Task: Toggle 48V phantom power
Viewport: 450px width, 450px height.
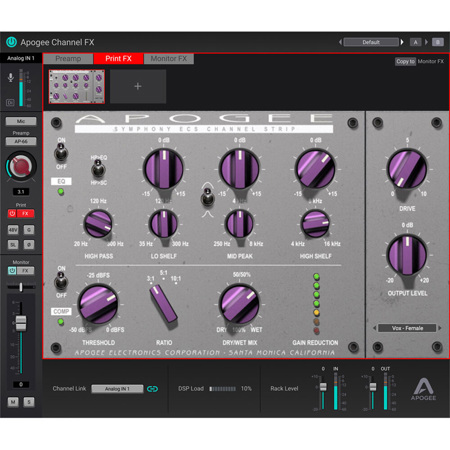Action: [x=13, y=230]
